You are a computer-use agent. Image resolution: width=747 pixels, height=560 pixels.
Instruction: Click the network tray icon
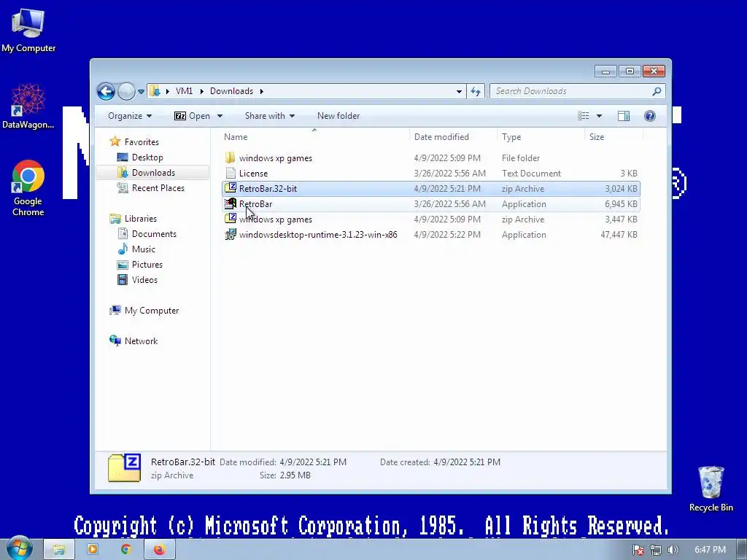coord(656,550)
